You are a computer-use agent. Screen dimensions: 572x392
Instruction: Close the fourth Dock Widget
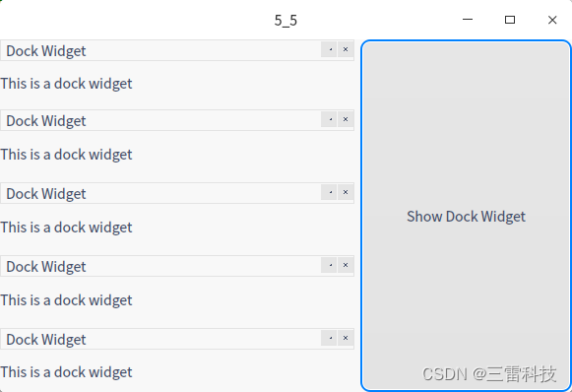click(x=346, y=265)
